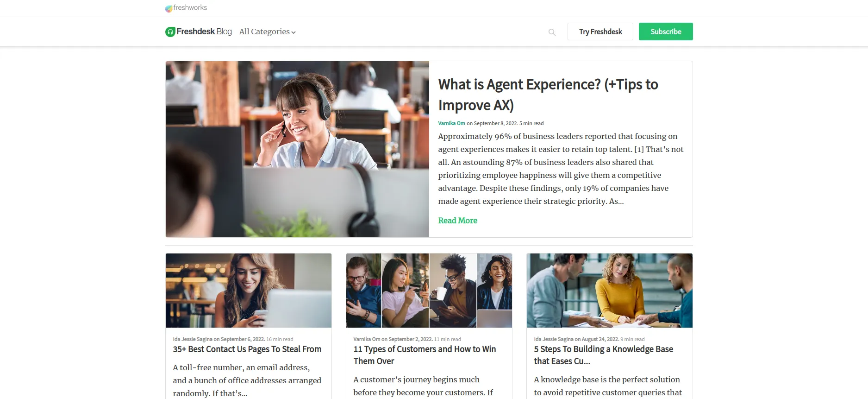
Task: Open the featured headset agent image
Action: [x=297, y=149]
